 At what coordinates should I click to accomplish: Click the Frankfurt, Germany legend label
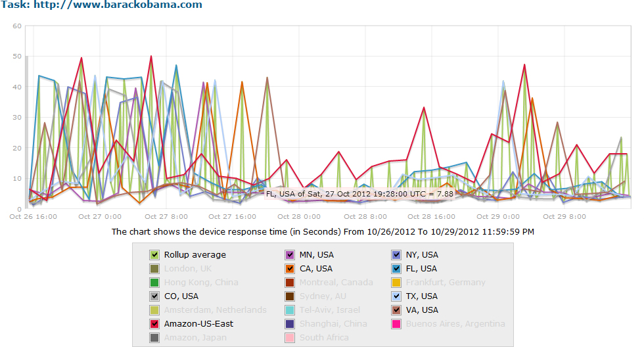(x=446, y=283)
